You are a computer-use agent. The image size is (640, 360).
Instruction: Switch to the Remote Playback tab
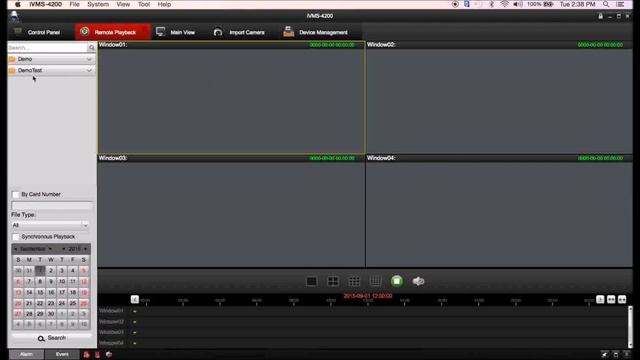pos(113,32)
